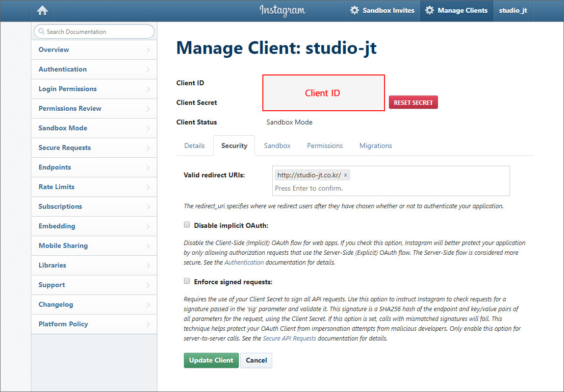Follow the Authentication documentation link in description
The width and height of the screenshot is (564, 392).
coord(244,263)
